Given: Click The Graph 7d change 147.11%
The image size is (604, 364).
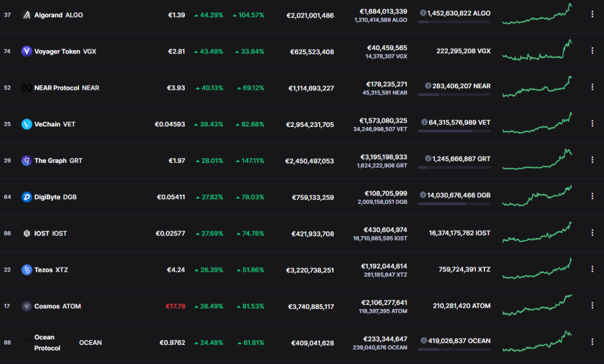Looking at the screenshot, I should click(x=250, y=161).
